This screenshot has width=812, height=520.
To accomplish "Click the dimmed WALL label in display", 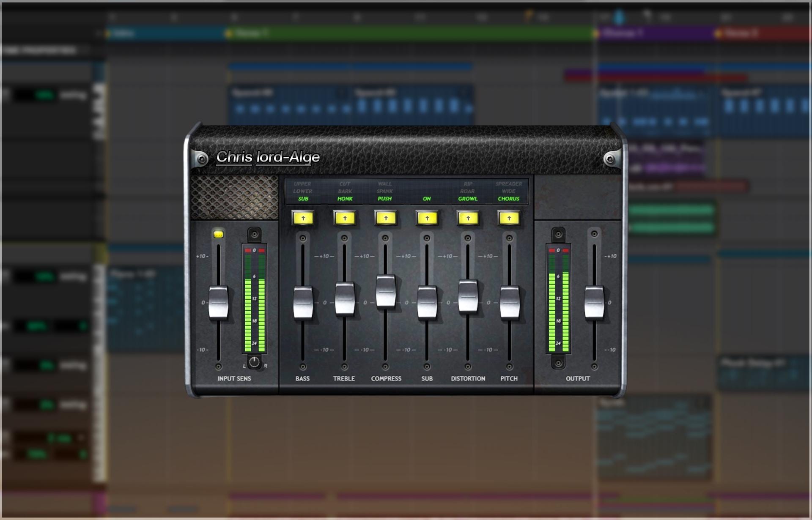I will point(385,184).
